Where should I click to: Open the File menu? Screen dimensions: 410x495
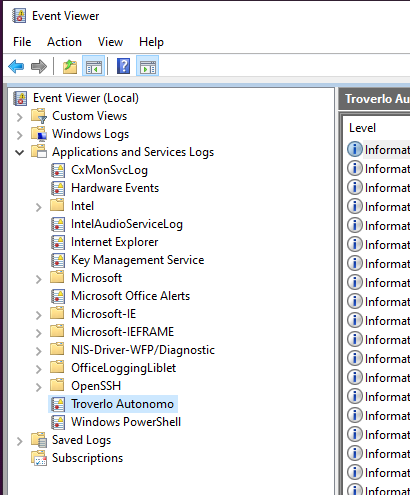tap(22, 42)
